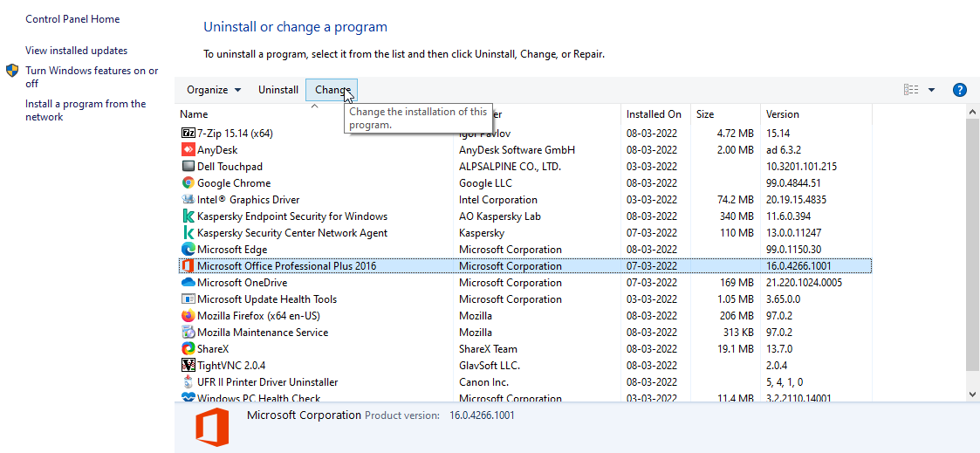This screenshot has height=453, width=980.
Task: Select Intel Graphics Driver entry
Action: [248, 199]
